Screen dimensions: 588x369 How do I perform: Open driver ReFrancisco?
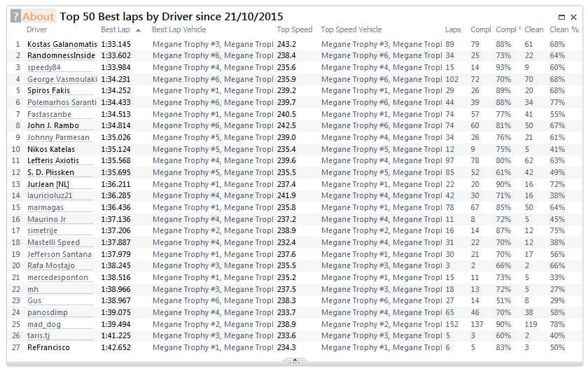48,347
